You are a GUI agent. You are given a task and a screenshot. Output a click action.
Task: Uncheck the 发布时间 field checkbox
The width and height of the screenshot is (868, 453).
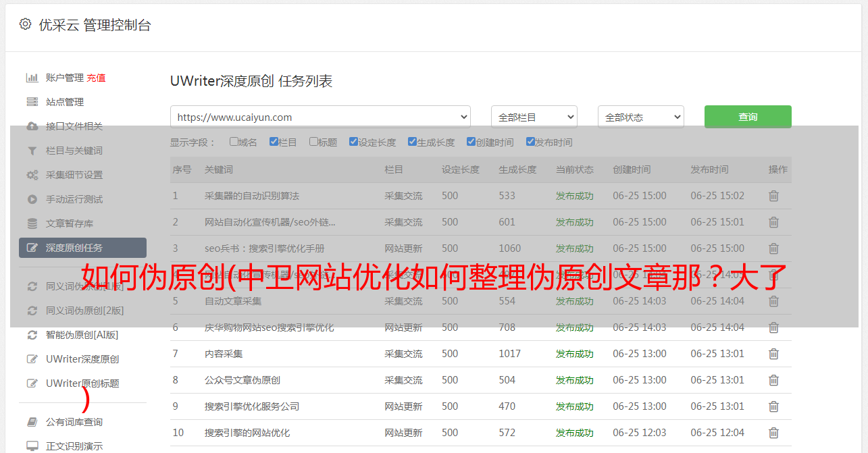[x=530, y=142]
